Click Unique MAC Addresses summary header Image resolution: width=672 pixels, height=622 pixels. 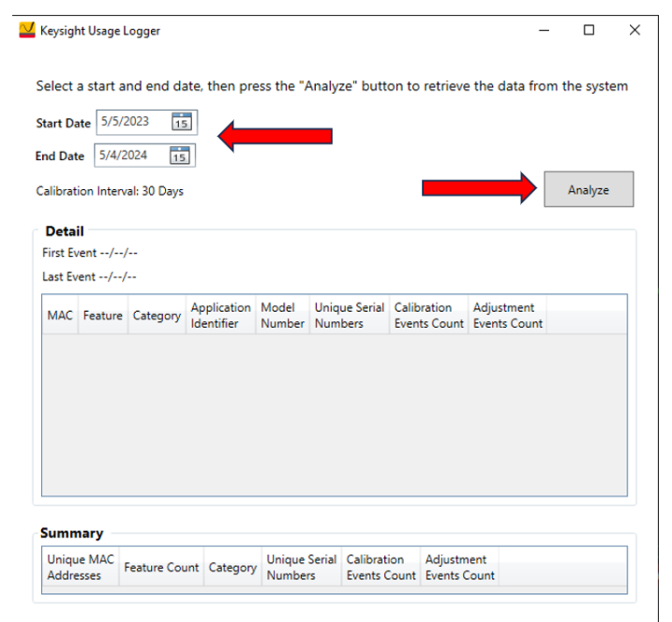pyautogui.click(x=81, y=568)
